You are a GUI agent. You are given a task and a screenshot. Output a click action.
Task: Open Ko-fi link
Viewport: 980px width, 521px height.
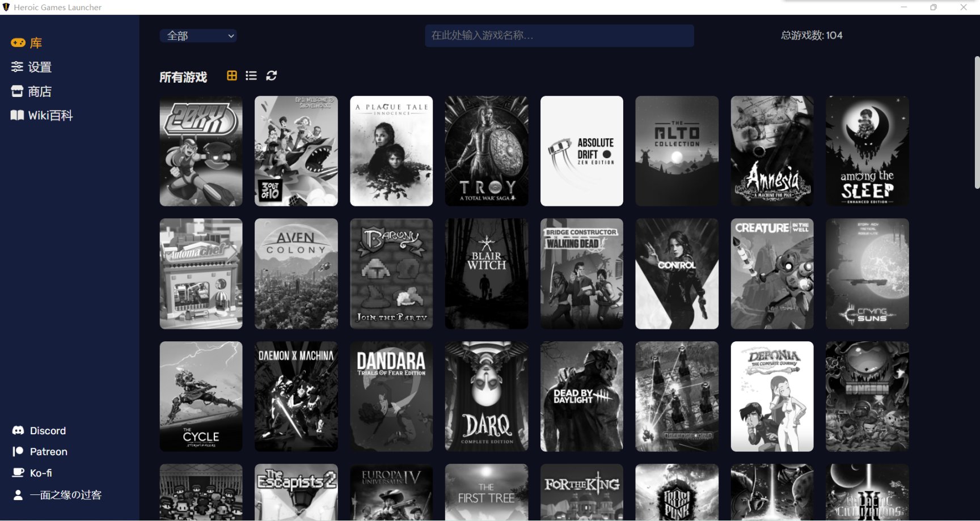coord(32,473)
